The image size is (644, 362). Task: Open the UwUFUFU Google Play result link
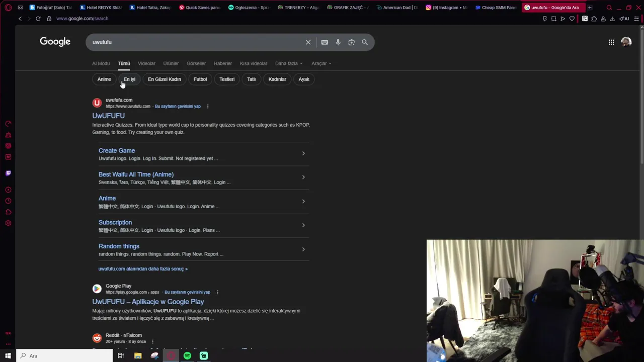click(x=148, y=302)
